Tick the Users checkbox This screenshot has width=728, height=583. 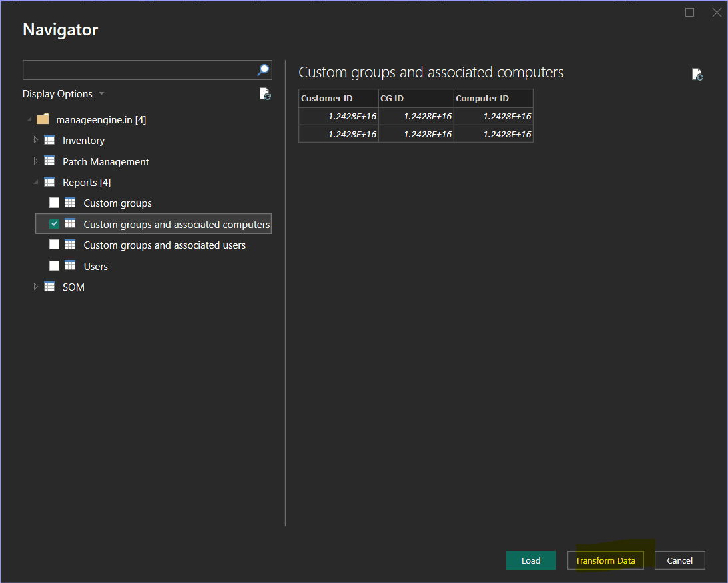[55, 266]
